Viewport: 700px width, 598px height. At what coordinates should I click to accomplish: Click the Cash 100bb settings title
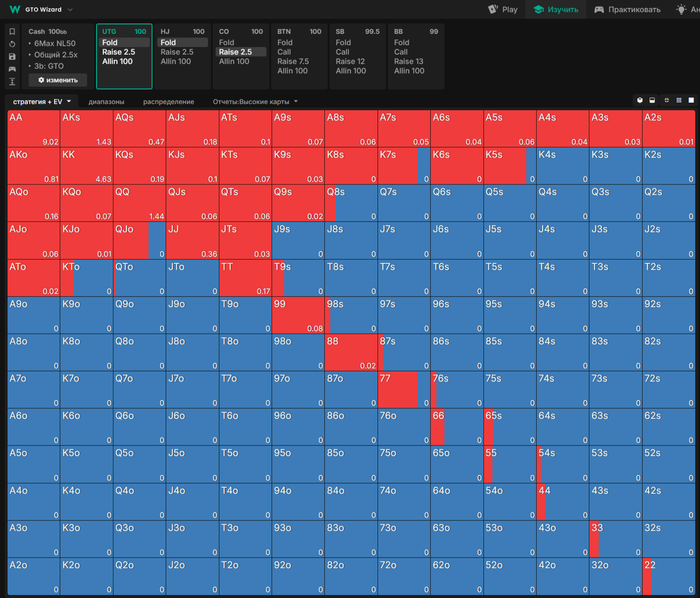pos(47,32)
